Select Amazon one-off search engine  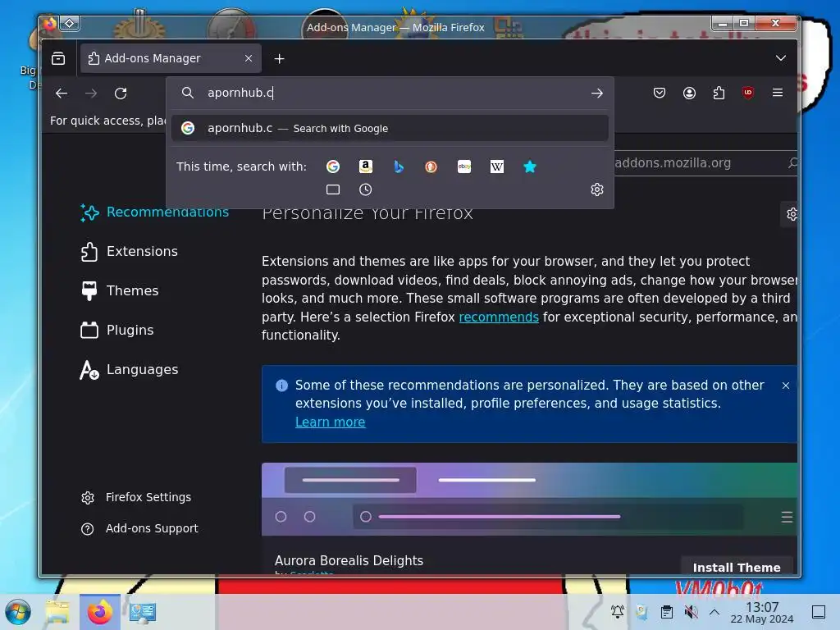[x=365, y=167]
